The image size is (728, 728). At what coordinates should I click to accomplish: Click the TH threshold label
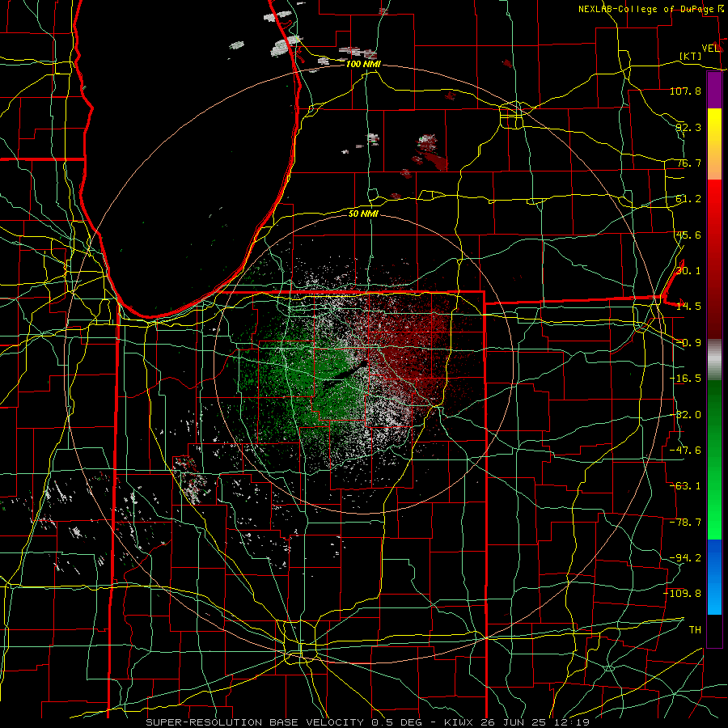point(695,630)
